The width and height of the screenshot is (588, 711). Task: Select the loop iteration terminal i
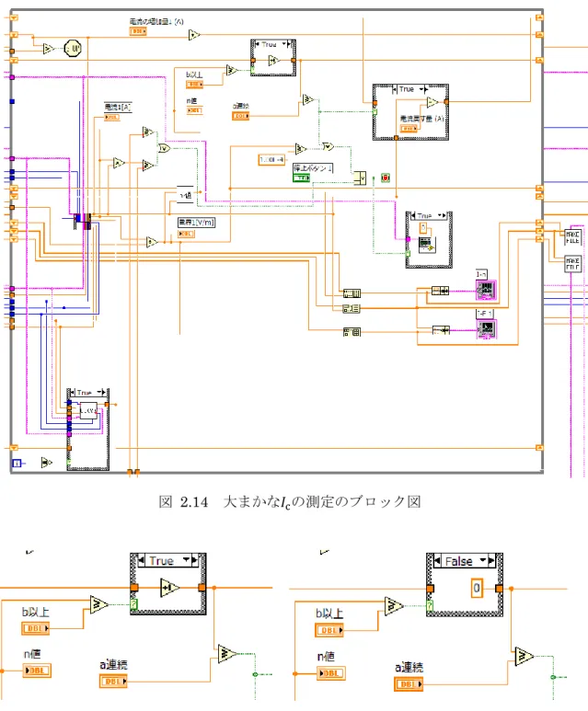17,463
